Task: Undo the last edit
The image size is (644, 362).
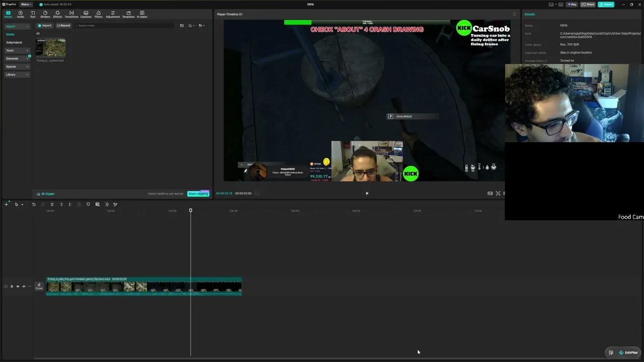Action: point(34,204)
